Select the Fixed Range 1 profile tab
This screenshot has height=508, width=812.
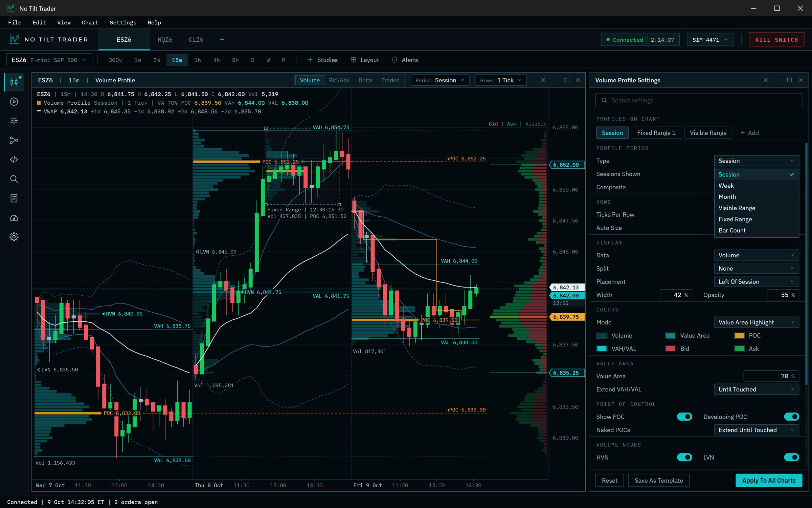coord(656,133)
